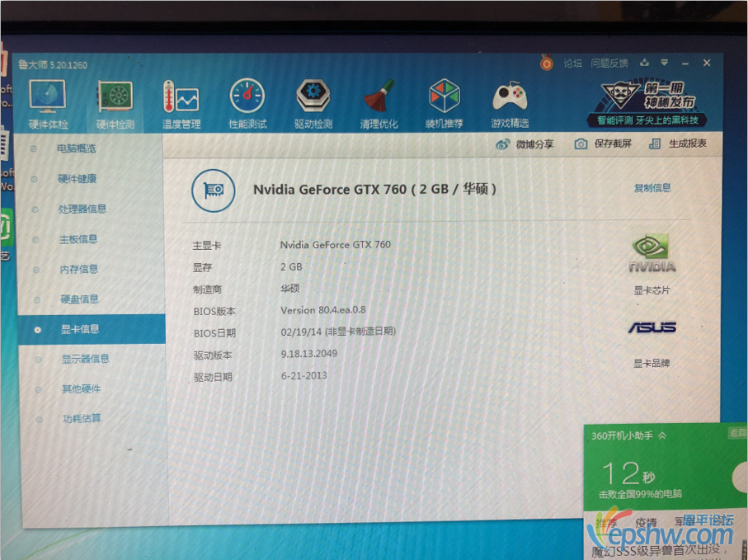
Task: Open the 清理优化 cleanup broom tool
Action: pyautogui.click(x=379, y=105)
